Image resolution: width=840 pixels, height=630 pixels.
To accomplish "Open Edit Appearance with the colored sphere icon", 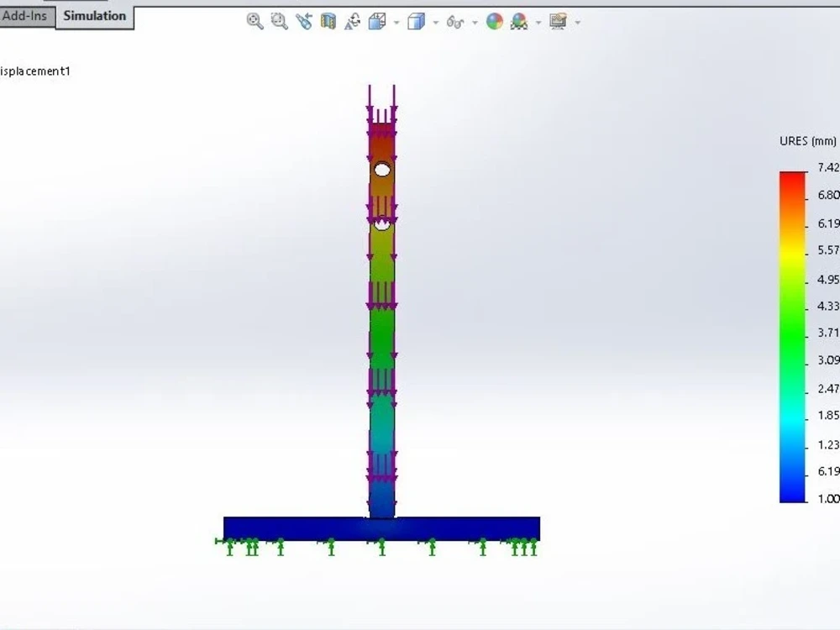I will pos(493,21).
